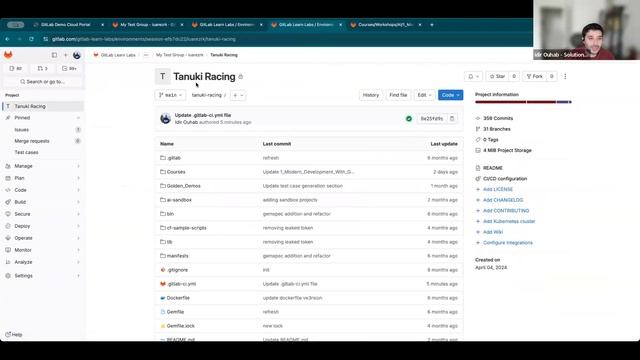Open the project actions kebab menu
The height and width of the screenshot is (360, 640).
[565, 76]
